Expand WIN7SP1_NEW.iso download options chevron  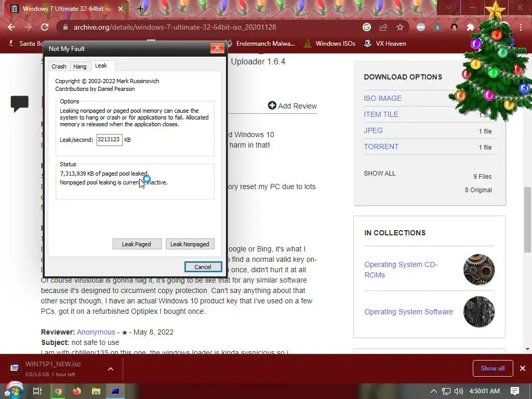click(111, 369)
